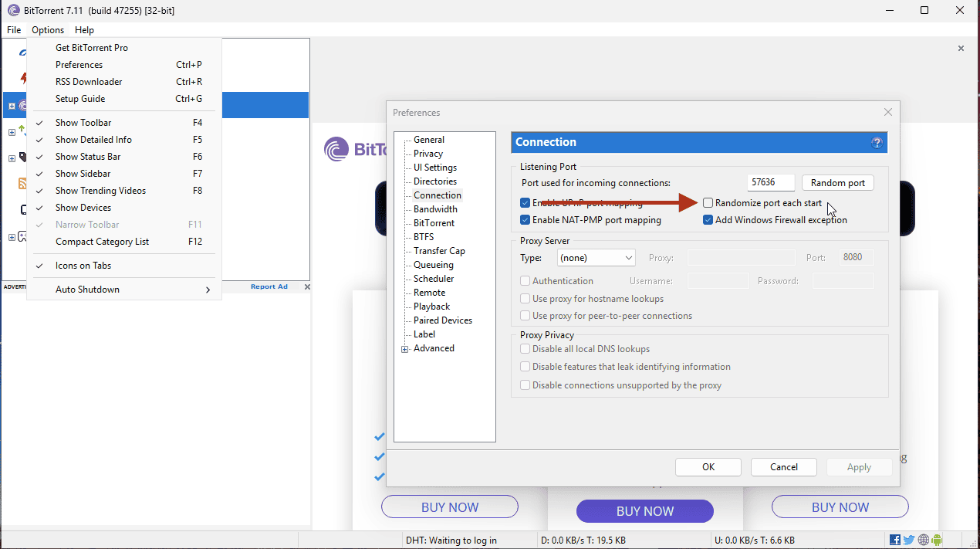Choose Get BitTorrent Pro from Options menu

click(124, 48)
